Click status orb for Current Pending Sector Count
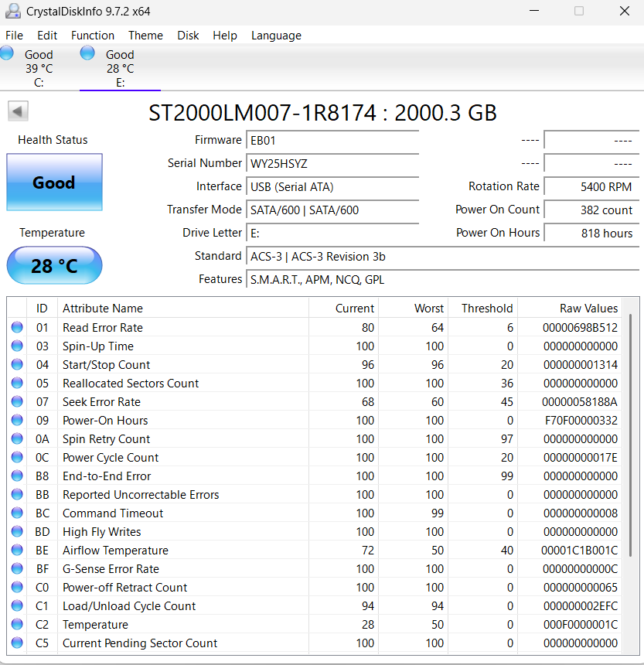The image size is (644, 665). 17,643
